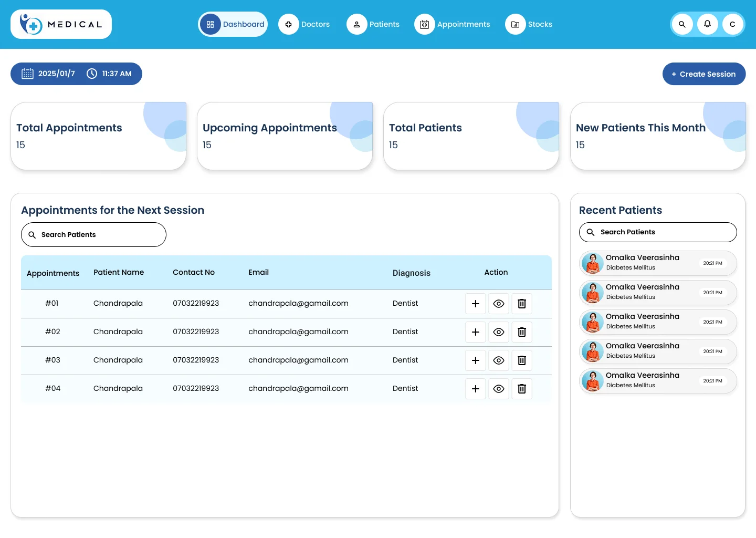Screen dimensions: 756x538
Task: Open the Doctors tab
Action: point(304,24)
